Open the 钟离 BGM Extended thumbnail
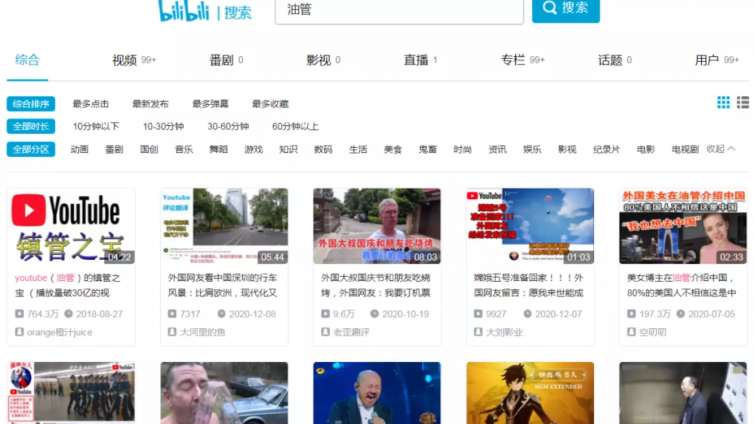 point(530,393)
